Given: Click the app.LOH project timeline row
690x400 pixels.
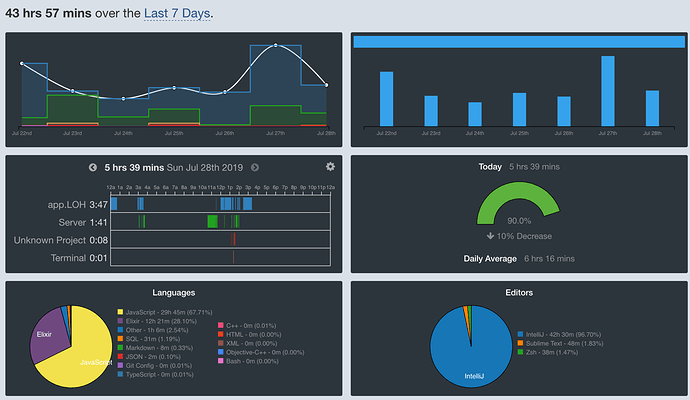Looking at the screenshot, I should pos(220,204).
